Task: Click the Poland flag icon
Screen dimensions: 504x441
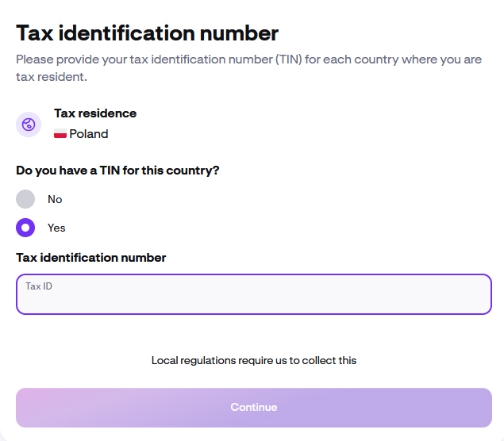Action: tap(60, 135)
